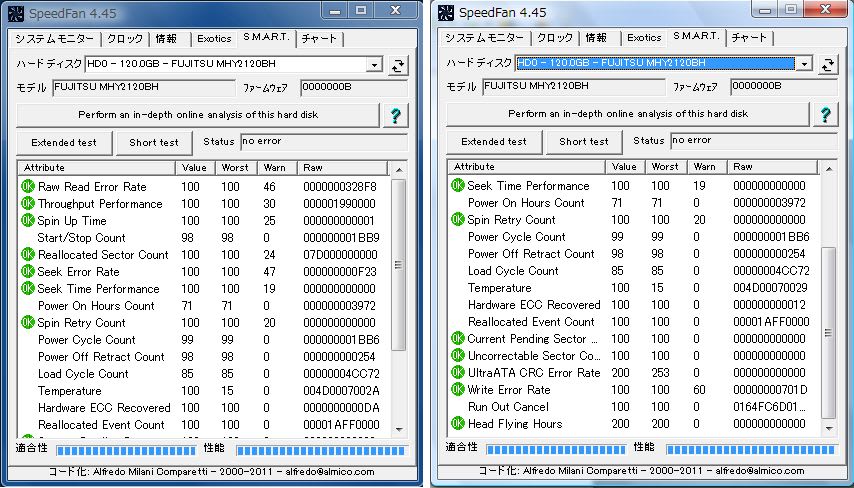Click refresh disk icon in left window
The width and height of the screenshot is (854, 488).
point(398,65)
